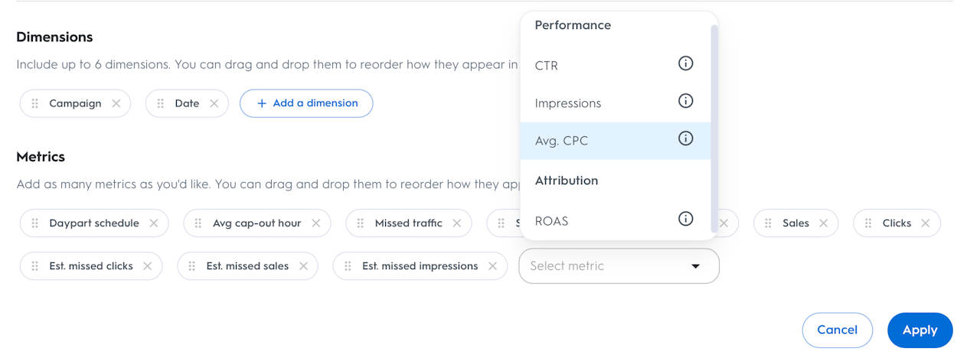Remove the Campaign dimension chip

pyautogui.click(x=116, y=103)
